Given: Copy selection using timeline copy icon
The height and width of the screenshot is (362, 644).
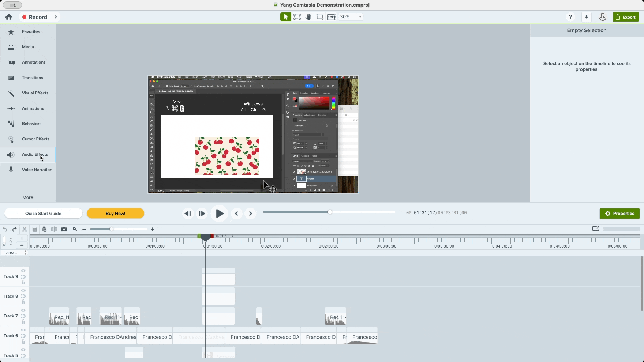Looking at the screenshot, I should [34, 229].
